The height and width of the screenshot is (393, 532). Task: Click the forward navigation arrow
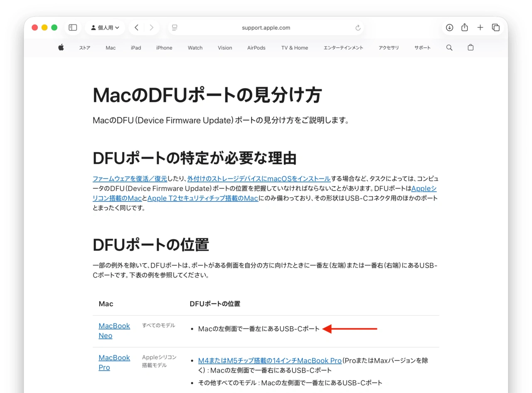pos(151,27)
